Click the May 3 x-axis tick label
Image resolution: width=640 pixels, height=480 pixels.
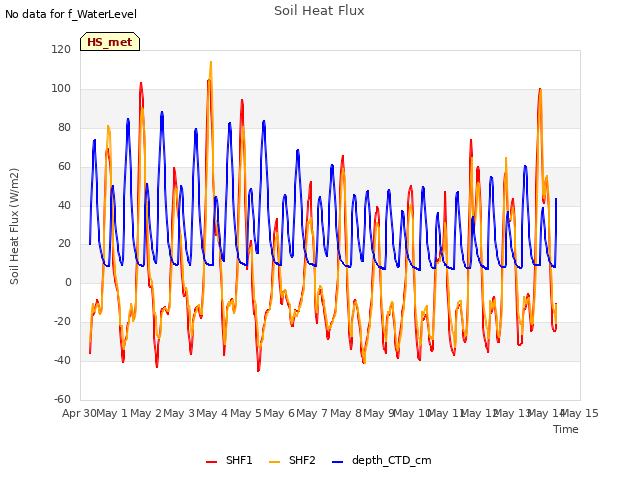(179, 413)
